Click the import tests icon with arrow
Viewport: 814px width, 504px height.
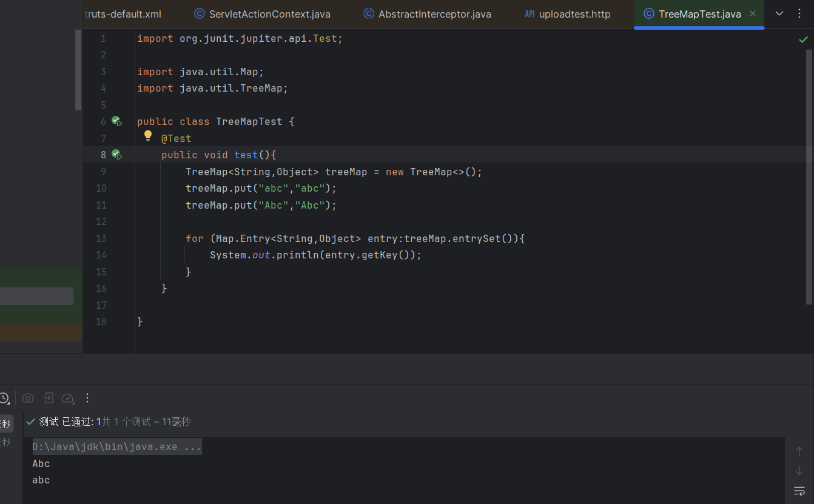(x=49, y=398)
